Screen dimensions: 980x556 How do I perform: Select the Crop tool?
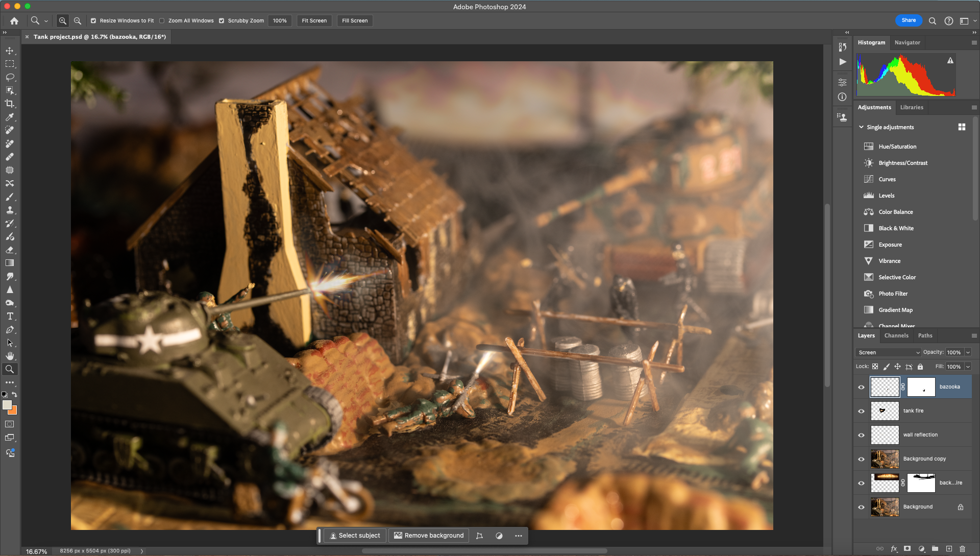click(x=10, y=104)
